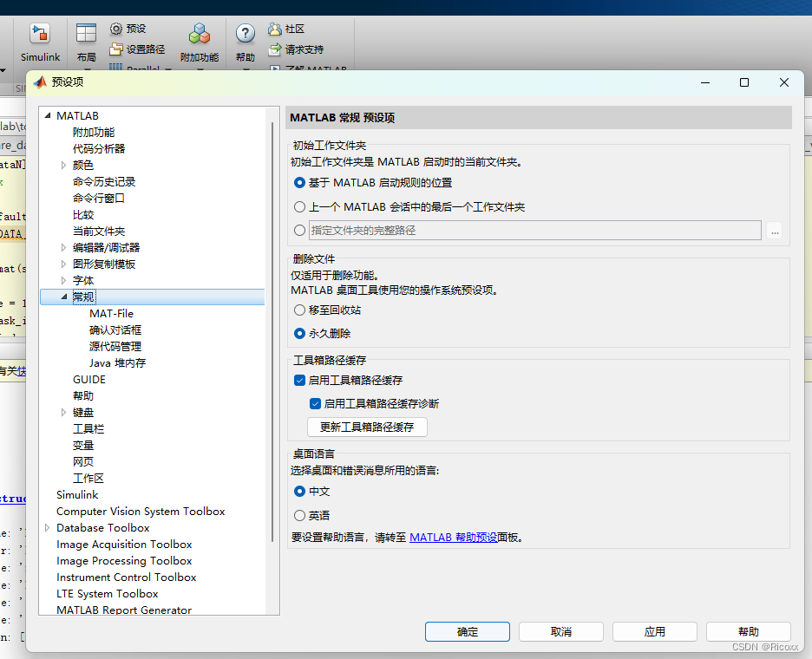This screenshot has height=659, width=812.
Task: Click the 预设 gear icon in toolbar
Action: click(116, 29)
